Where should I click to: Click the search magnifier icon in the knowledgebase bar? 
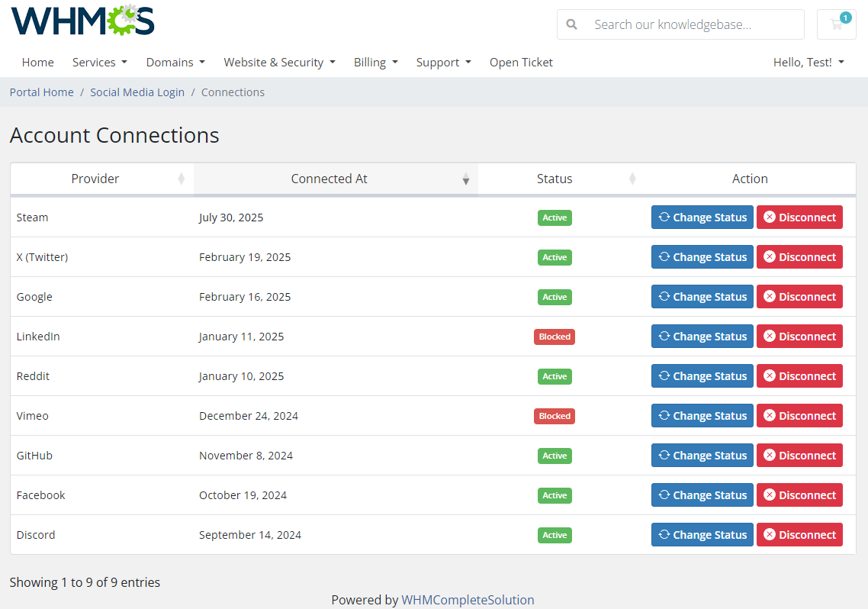[571, 24]
